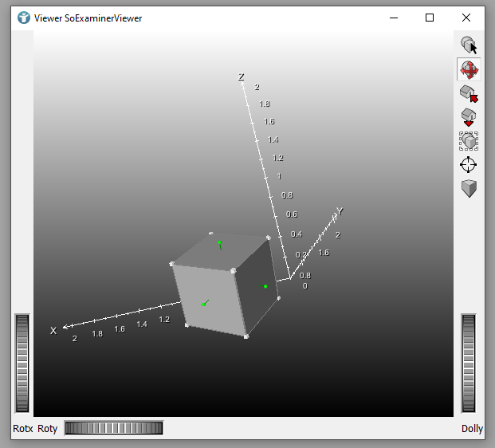Image resolution: width=495 pixels, height=448 pixels.
Task: Activate the examine rotate view mode
Action: click(469, 69)
